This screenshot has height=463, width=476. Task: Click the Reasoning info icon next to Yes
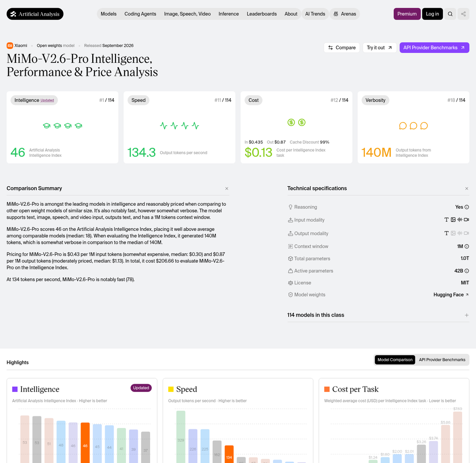pos(467,207)
